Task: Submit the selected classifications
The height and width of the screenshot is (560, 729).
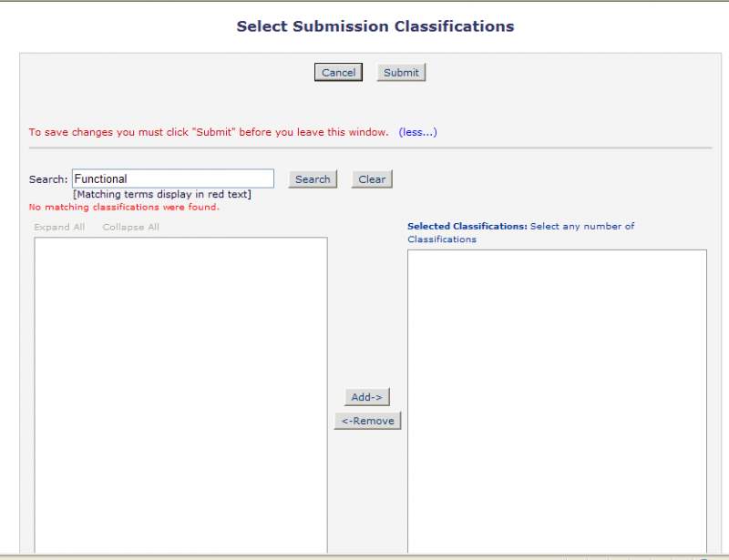Action: (401, 73)
